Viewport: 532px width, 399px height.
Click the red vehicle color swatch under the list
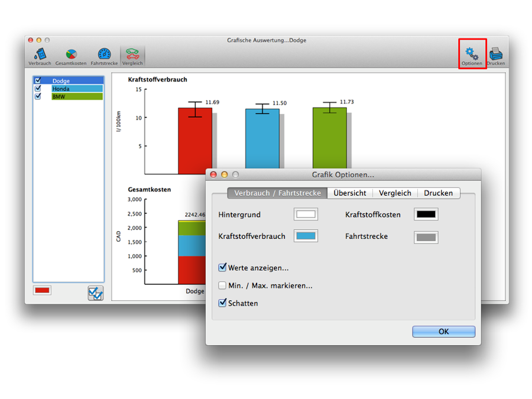pyautogui.click(x=43, y=290)
